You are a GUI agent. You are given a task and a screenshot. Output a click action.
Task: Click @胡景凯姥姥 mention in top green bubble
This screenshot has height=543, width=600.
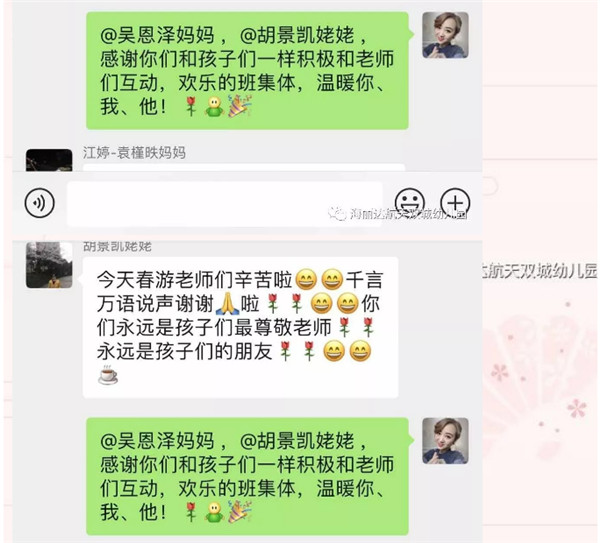[297, 36]
